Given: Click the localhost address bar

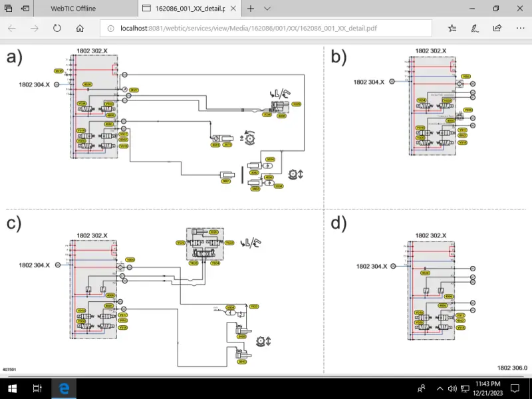Looking at the screenshot, I should 266,29.
